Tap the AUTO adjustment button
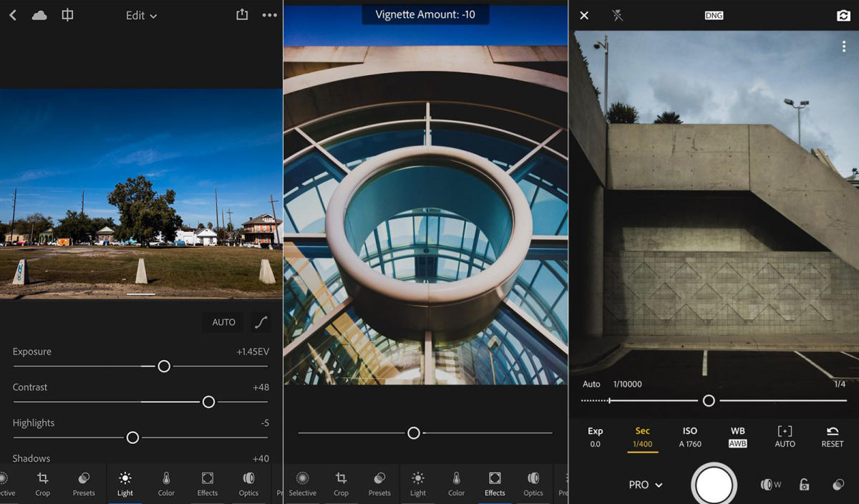This screenshot has width=859, height=504. coord(223,322)
